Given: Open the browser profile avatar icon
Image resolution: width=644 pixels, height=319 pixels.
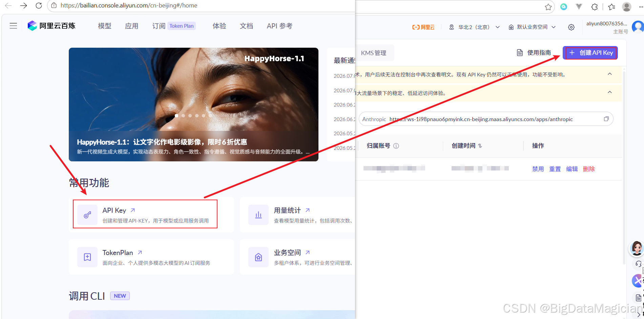Looking at the screenshot, I should (x=627, y=7).
